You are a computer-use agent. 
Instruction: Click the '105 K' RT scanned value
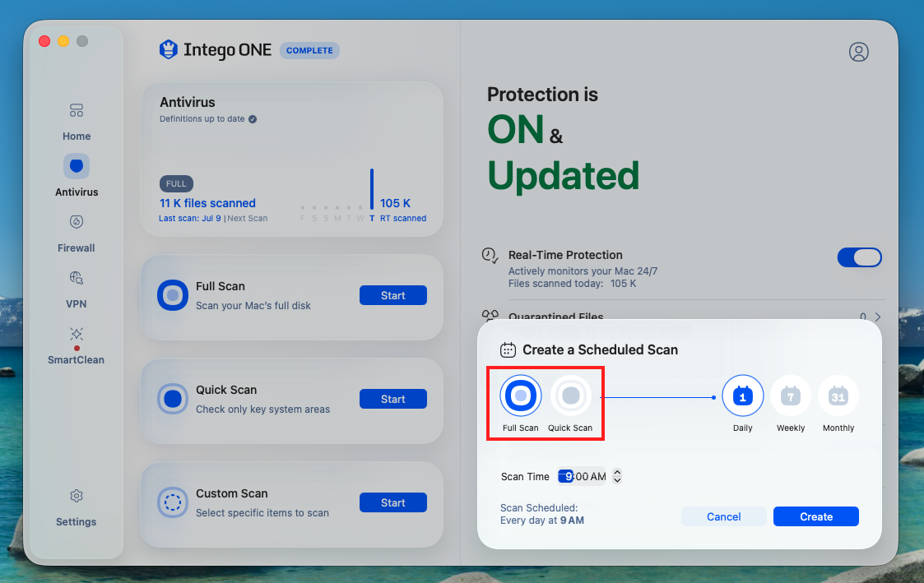point(396,203)
